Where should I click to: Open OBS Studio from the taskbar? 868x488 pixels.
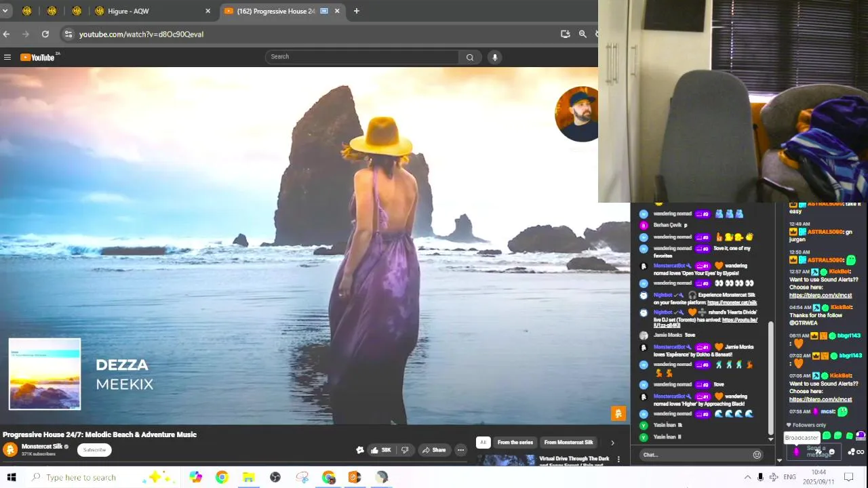(275, 477)
